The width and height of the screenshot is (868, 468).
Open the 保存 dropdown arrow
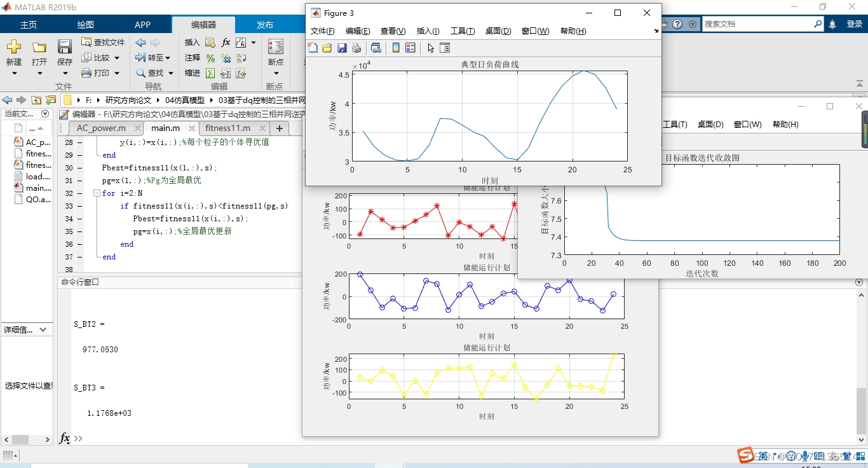pos(65,73)
